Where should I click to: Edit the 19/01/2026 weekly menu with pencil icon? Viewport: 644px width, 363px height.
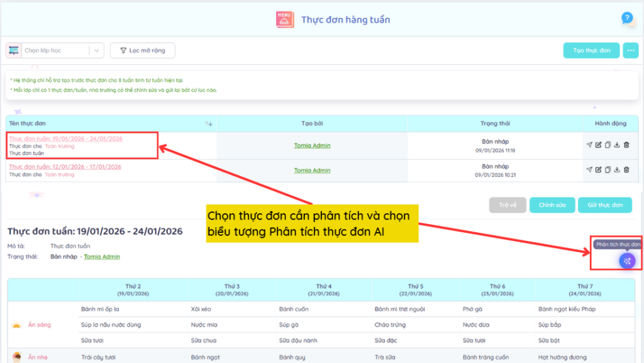pos(599,145)
